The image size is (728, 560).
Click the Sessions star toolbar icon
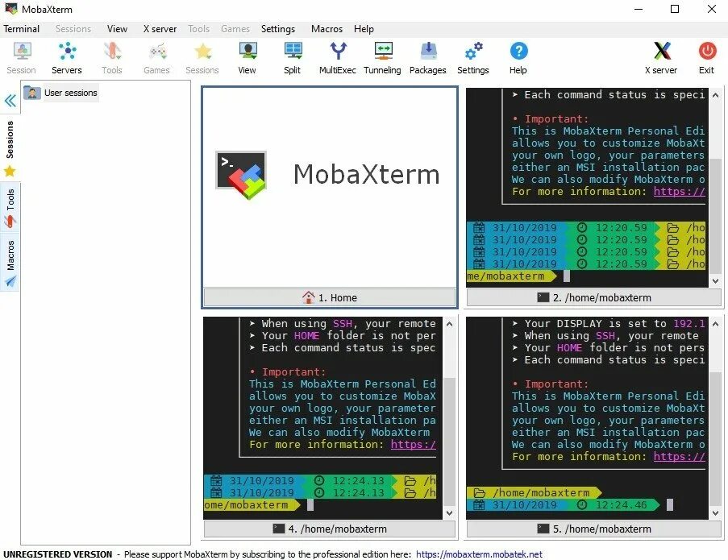pyautogui.click(x=202, y=58)
